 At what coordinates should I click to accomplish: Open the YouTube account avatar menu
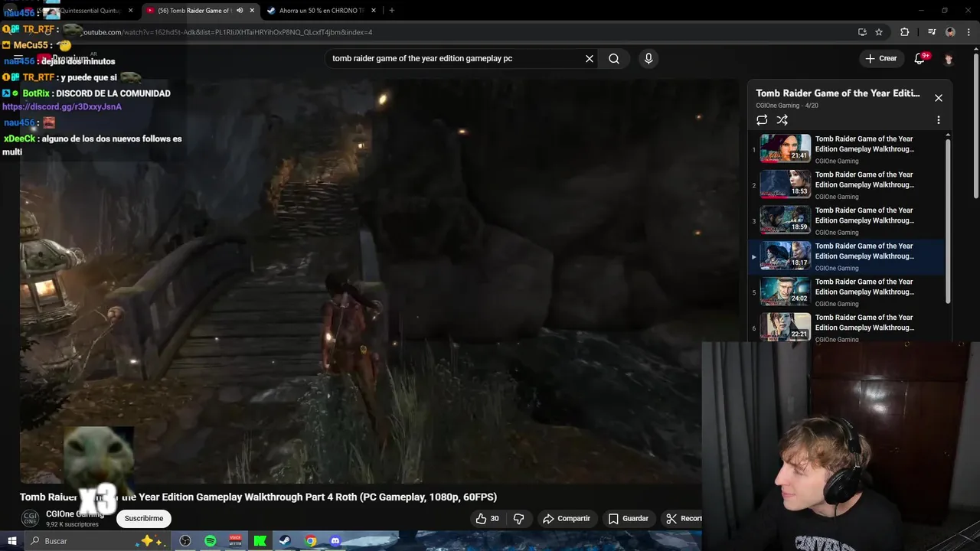point(949,59)
